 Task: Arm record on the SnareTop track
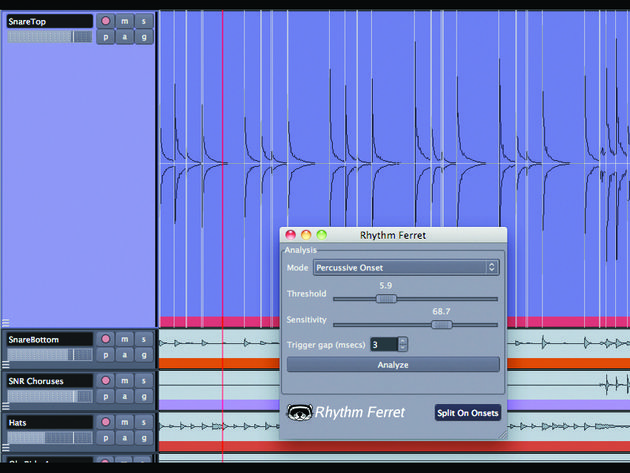coord(106,21)
